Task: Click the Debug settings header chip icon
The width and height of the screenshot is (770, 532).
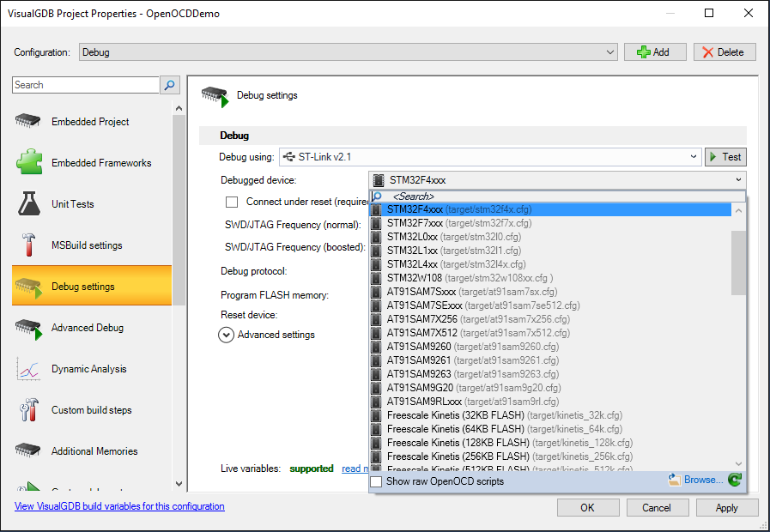Action: 215,96
